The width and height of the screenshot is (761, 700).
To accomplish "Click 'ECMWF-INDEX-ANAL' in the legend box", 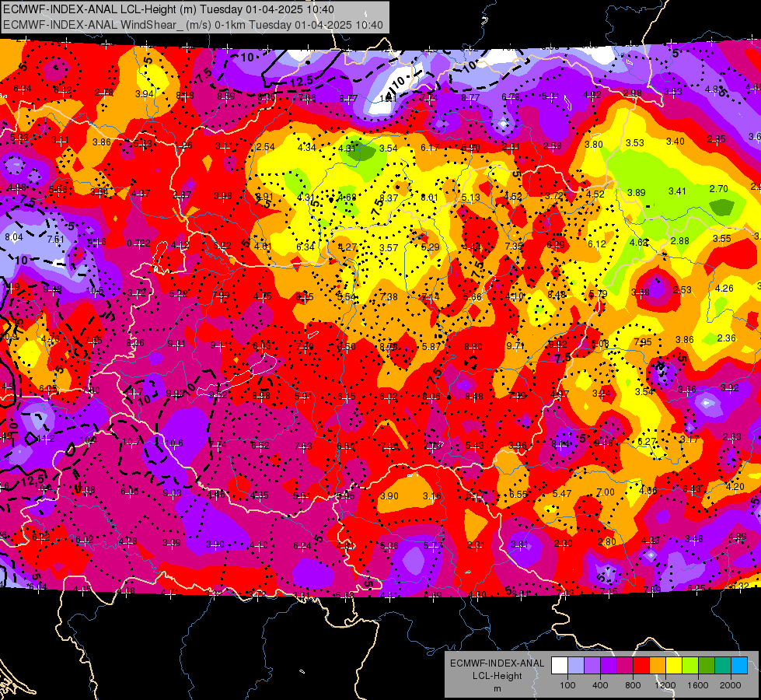I will 497,663.
